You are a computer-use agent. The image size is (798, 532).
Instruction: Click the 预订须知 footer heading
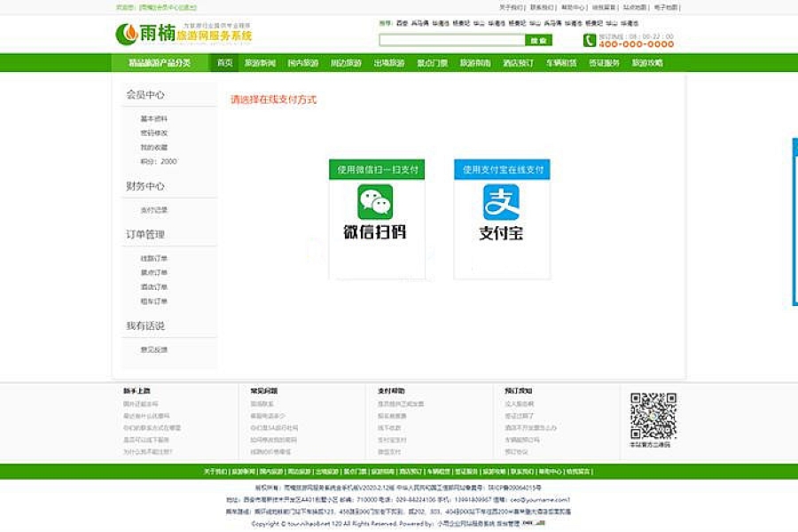(x=518, y=391)
